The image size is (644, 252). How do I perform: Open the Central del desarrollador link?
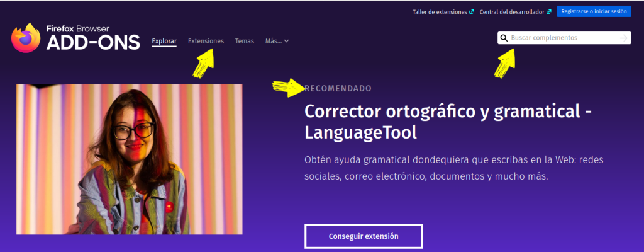click(512, 12)
